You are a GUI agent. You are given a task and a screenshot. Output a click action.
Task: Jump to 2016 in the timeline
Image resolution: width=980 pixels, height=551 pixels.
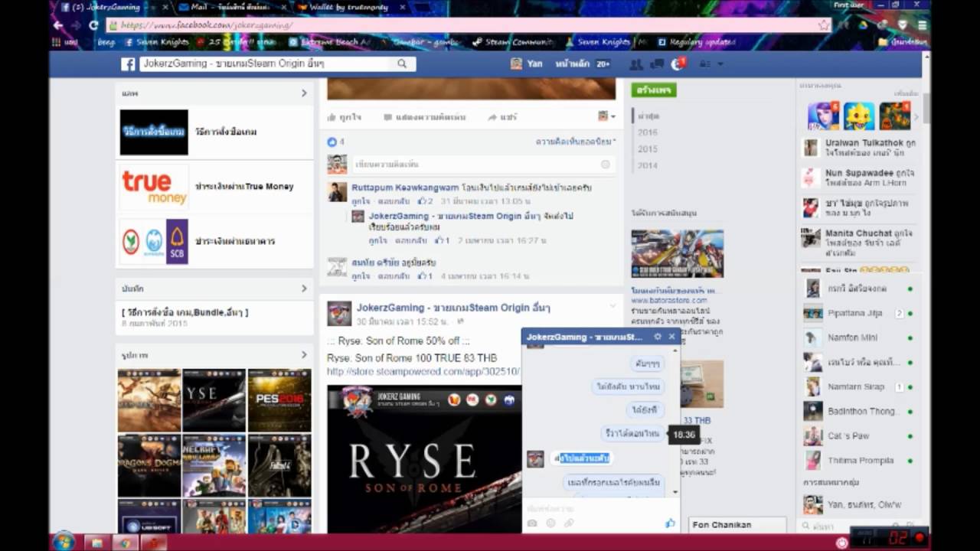click(x=648, y=132)
